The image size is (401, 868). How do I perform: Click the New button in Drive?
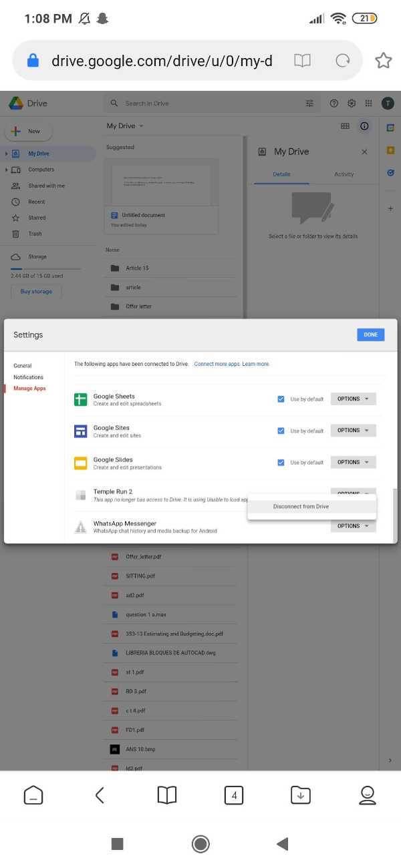coord(28,132)
